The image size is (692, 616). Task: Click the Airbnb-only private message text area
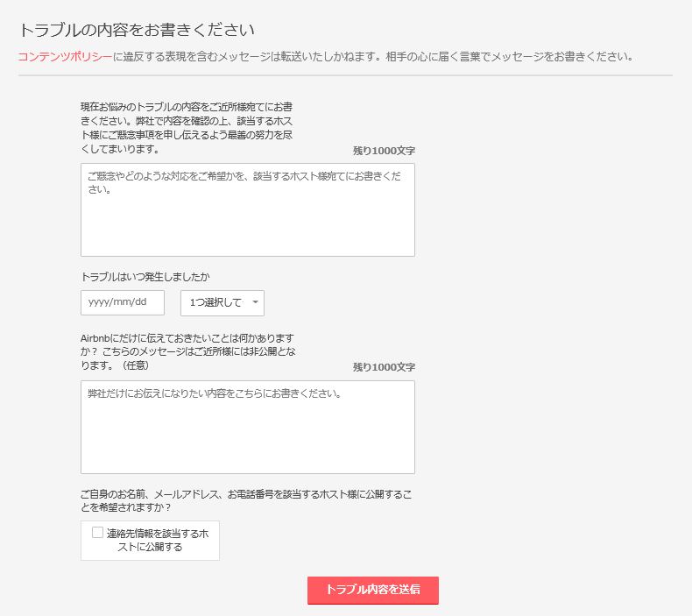point(248,427)
